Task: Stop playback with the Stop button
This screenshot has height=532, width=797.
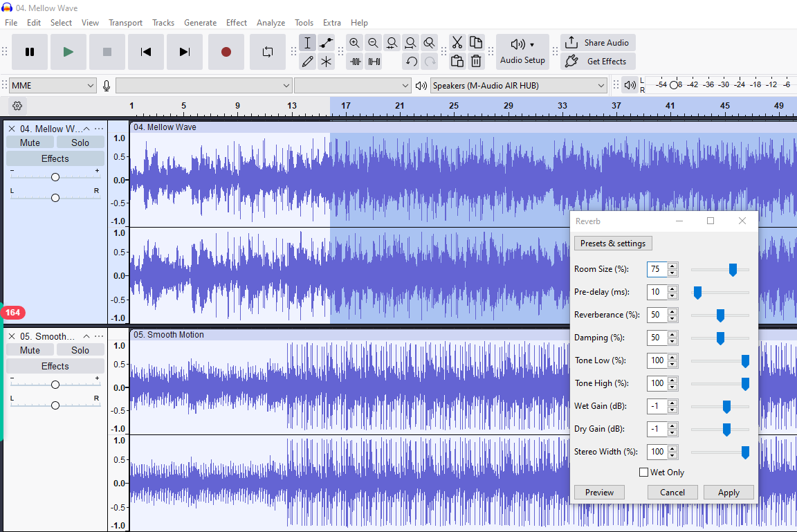Action: tap(107, 52)
